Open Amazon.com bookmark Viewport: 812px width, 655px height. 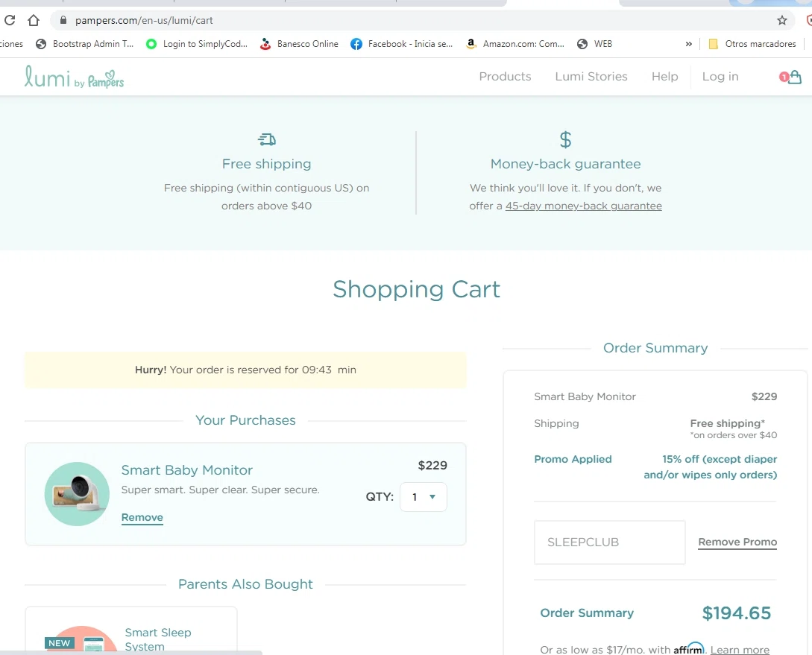(x=514, y=44)
